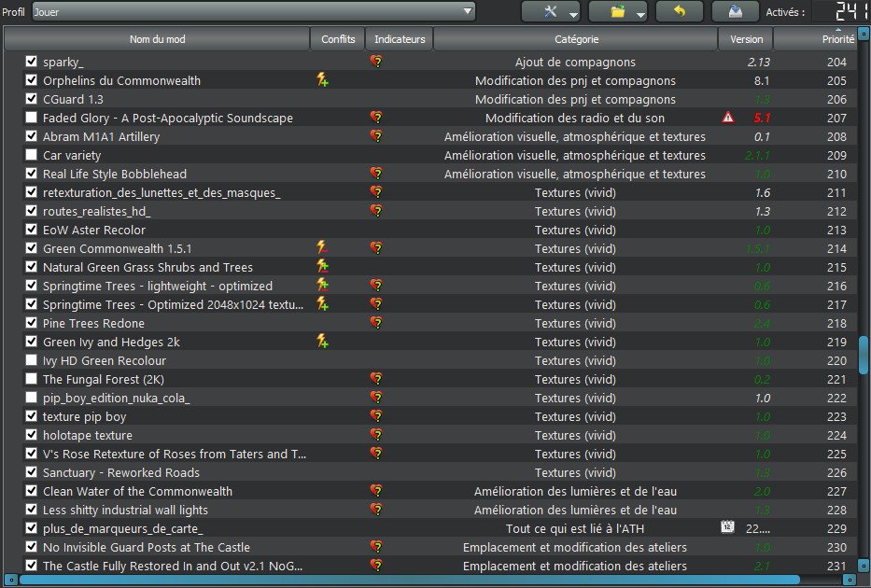Click the create backup toolbar button

click(x=735, y=11)
